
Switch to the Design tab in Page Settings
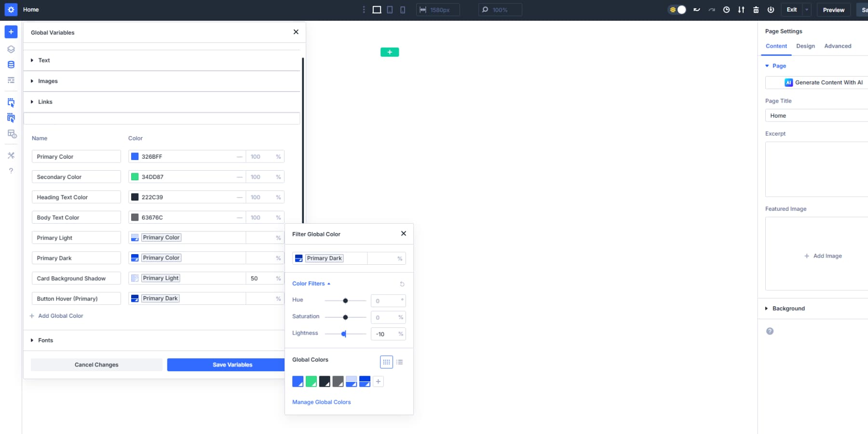[805, 46]
